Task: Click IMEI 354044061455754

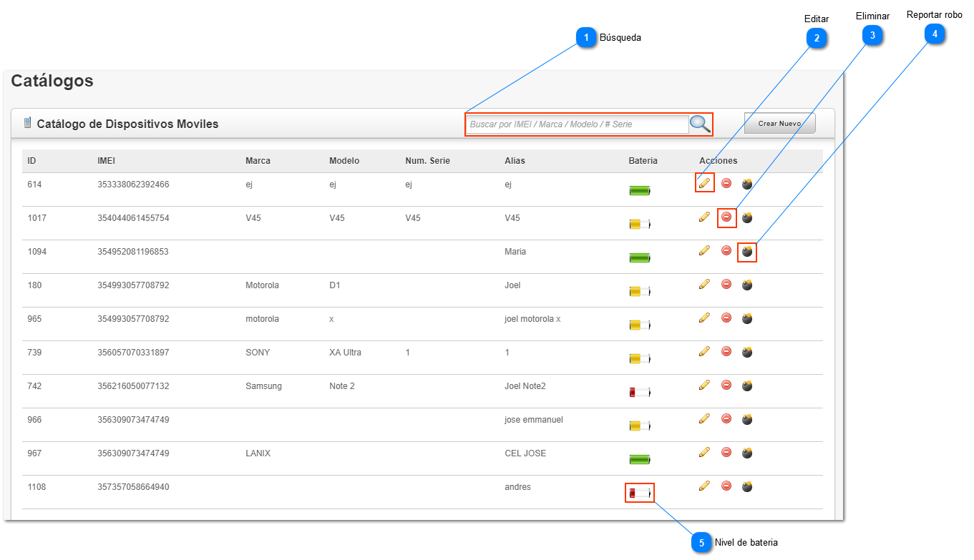Action: pyautogui.click(x=133, y=217)
